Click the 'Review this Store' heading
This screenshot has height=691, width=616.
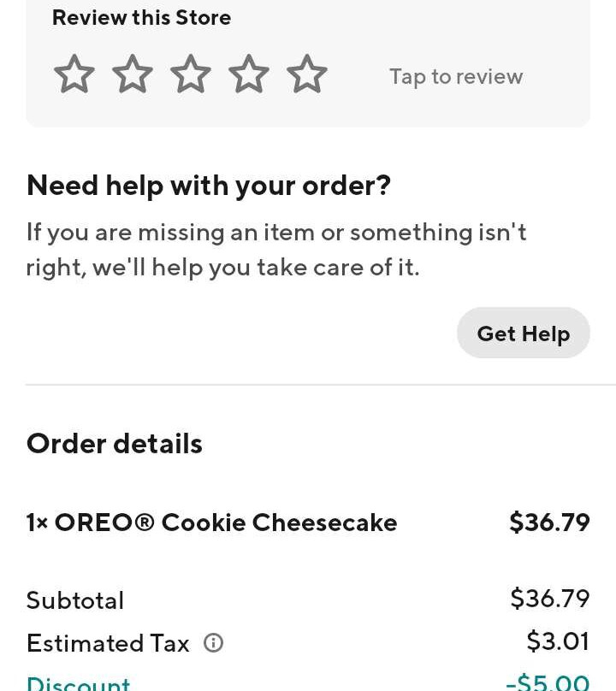141,18
